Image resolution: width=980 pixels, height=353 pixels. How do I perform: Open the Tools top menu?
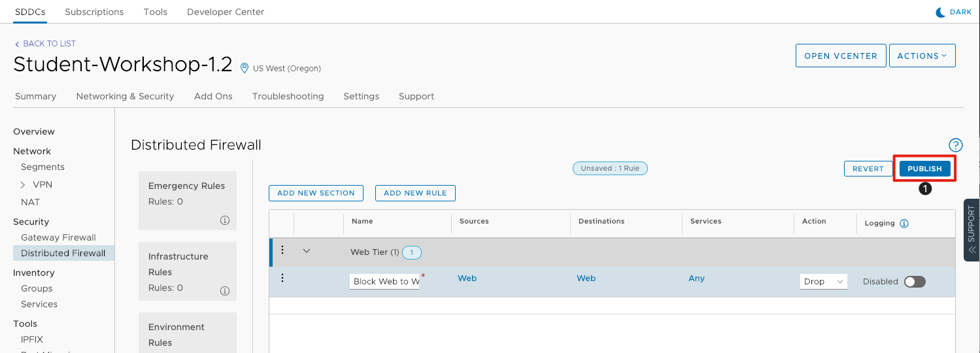point(156,12)
